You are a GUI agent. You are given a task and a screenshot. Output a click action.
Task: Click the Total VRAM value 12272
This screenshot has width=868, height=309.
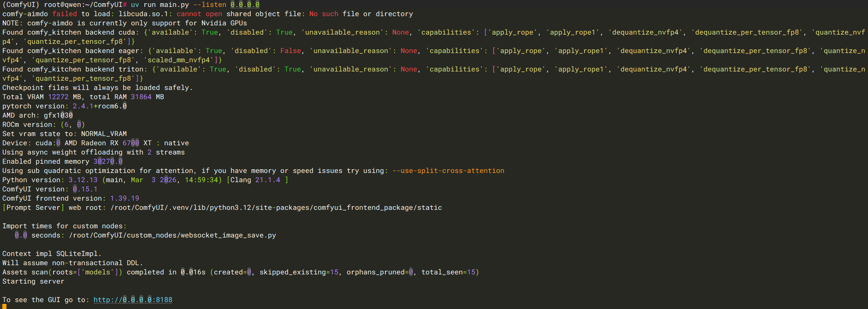point(58,97)
